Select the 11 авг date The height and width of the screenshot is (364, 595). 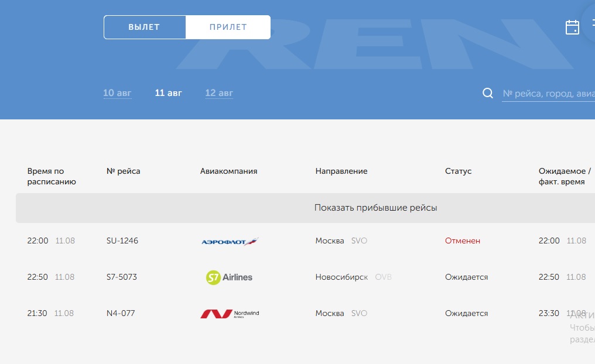tap(168, 93)
